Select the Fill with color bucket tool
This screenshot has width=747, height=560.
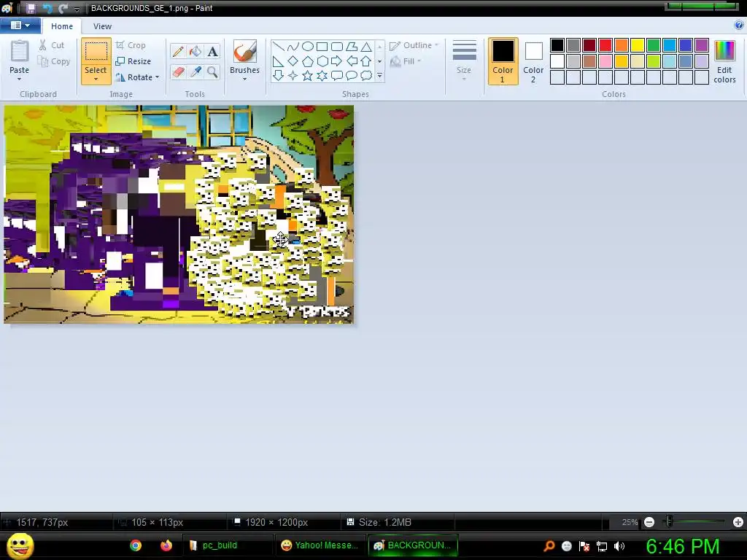tap(196, 52)
